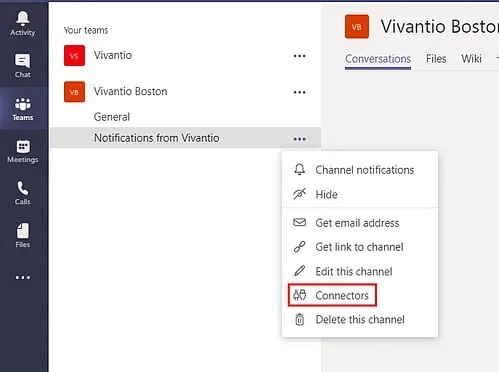Choose Get link to channel

[x=360, y=247]
